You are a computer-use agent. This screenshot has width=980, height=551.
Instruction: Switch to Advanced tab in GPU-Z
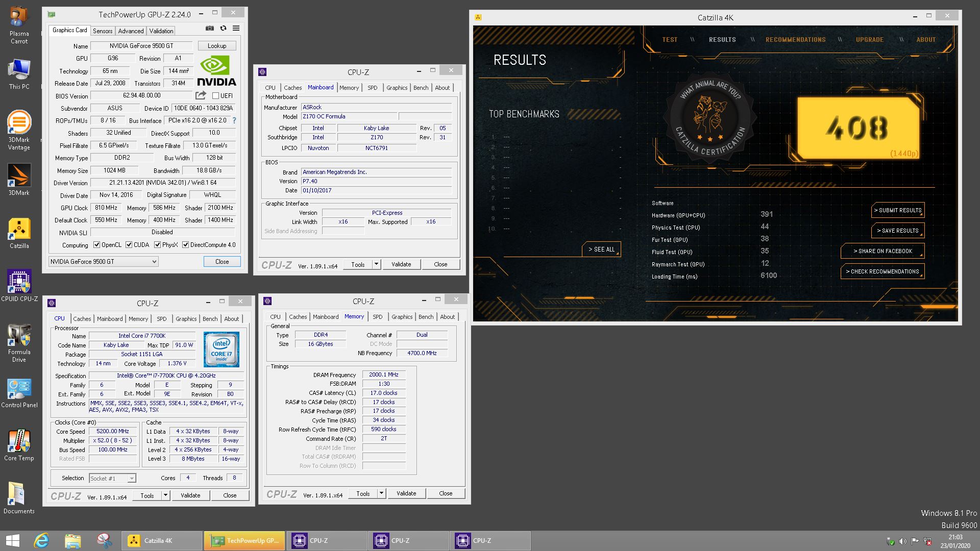[x=131, y=31]
